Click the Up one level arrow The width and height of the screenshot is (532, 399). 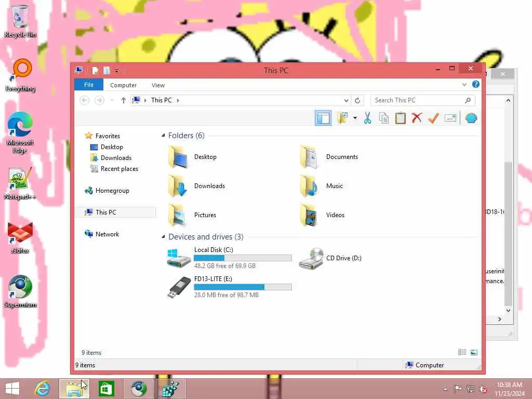coord(123,100)
